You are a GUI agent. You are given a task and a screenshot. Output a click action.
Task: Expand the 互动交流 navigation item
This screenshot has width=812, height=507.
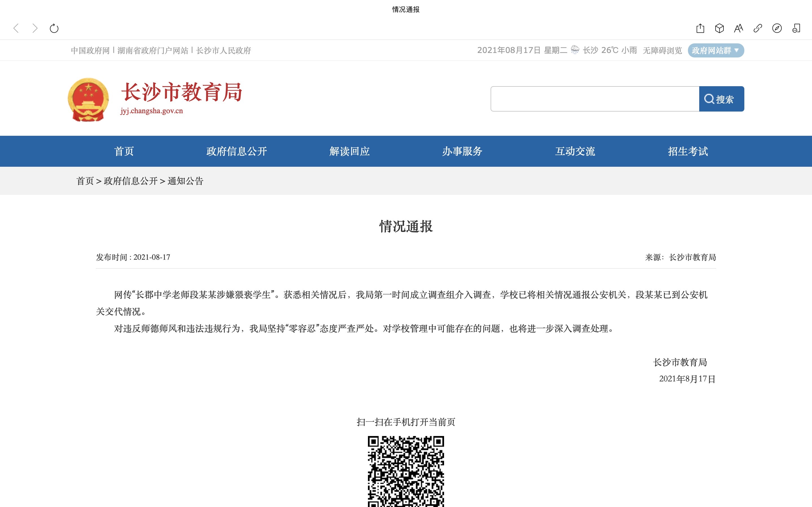[x=575, y=151]
